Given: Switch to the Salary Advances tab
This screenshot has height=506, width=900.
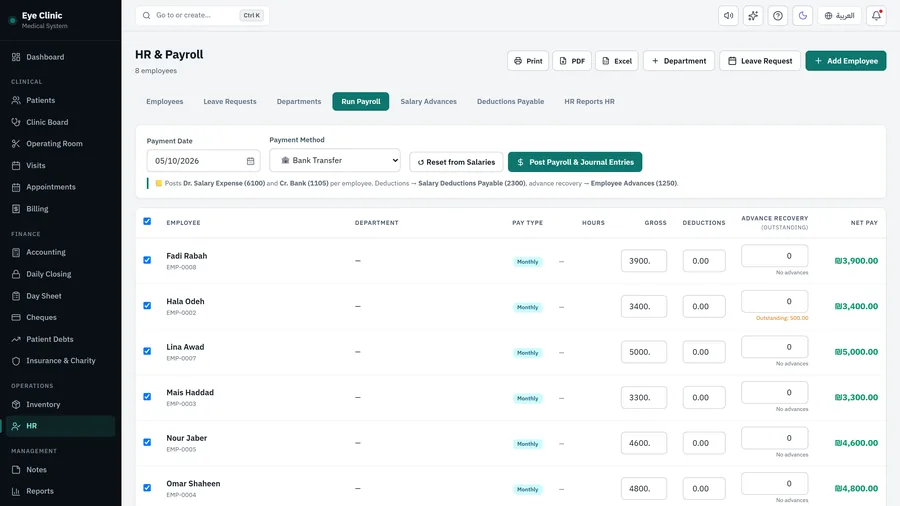Looking at the screenshot, I should pos(428,102).
